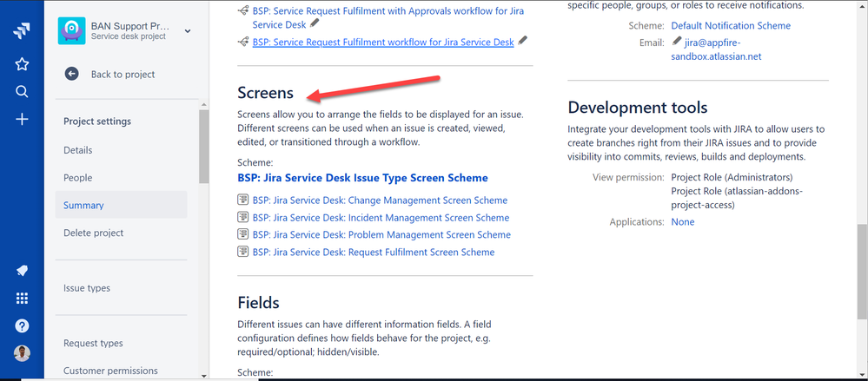Image resolution: width=868 pixels, height=381 pixels.
Task: Click workflow icon beside Service Request Fulfilment workflow
Action: 242,42
